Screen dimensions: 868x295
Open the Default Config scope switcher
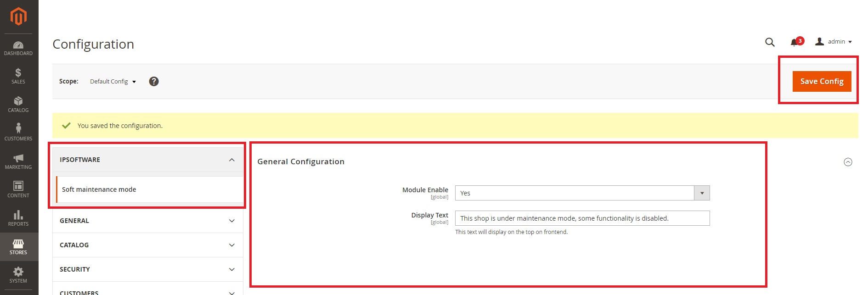(x=113, y=82)
